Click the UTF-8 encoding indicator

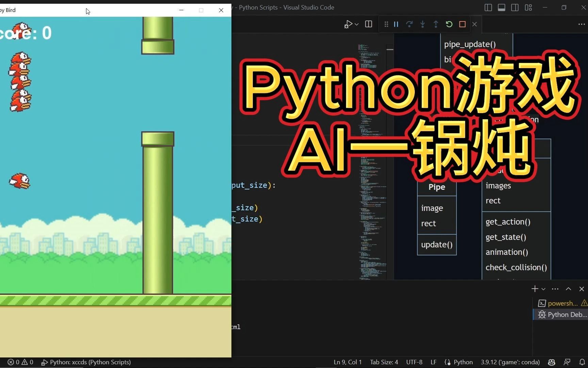(414, 362)
